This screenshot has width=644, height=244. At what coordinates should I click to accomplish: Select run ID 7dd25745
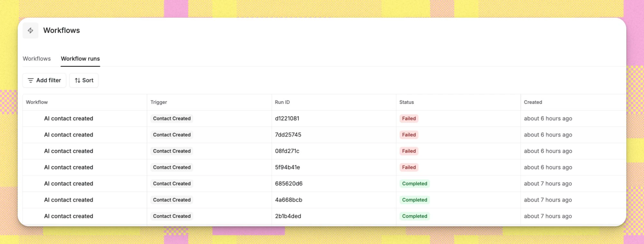click(x=288, y=135)
